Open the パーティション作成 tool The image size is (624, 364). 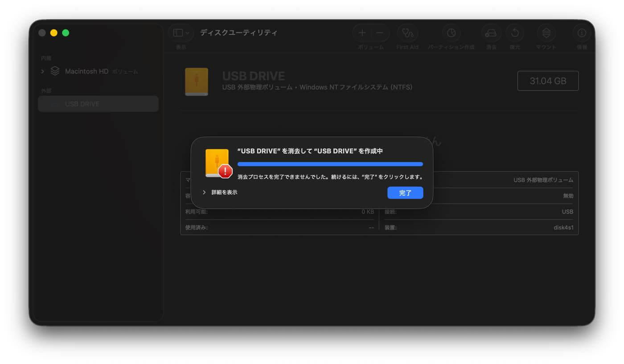click(x=452, y=33)
